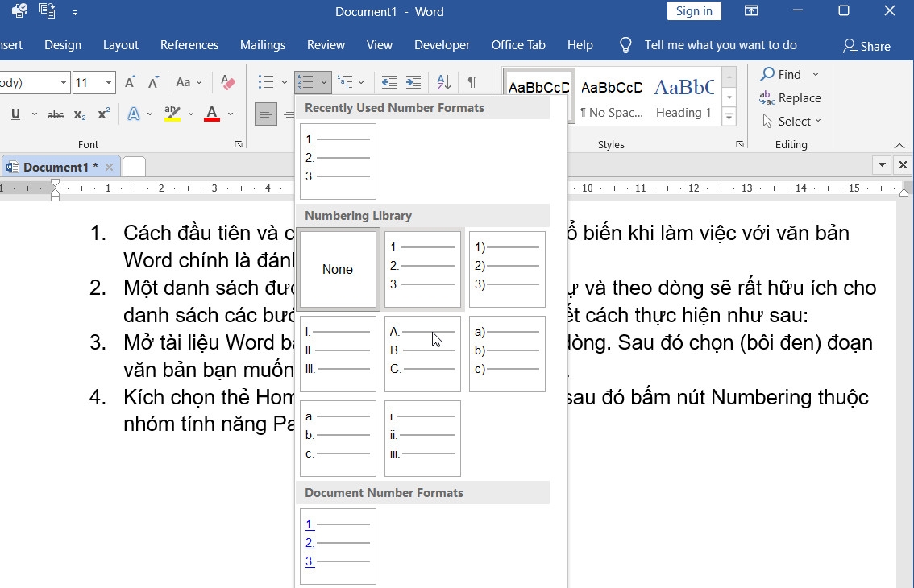The image size is (914, 588).
Task: Open the Developer tab
Action: [442, 45]
